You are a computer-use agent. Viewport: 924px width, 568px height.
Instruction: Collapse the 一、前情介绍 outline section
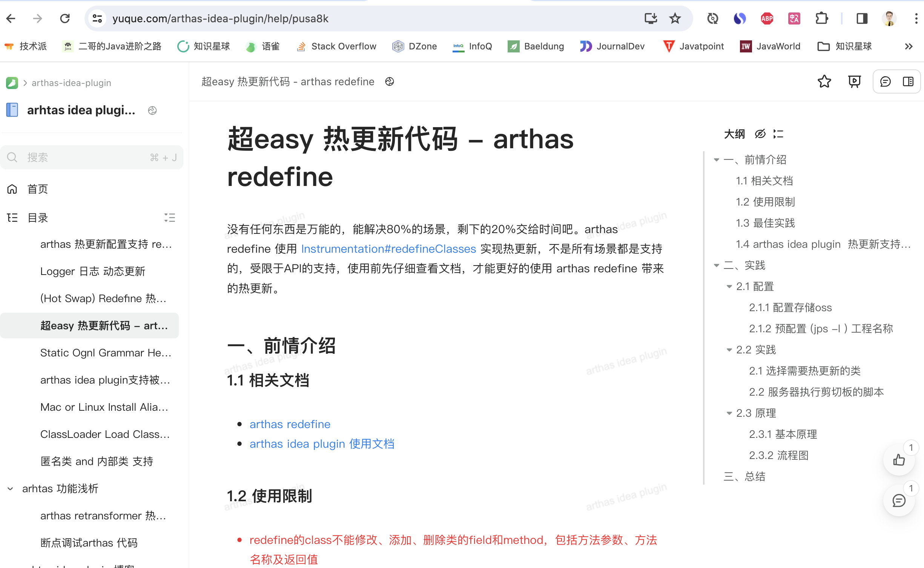point(717,160)
